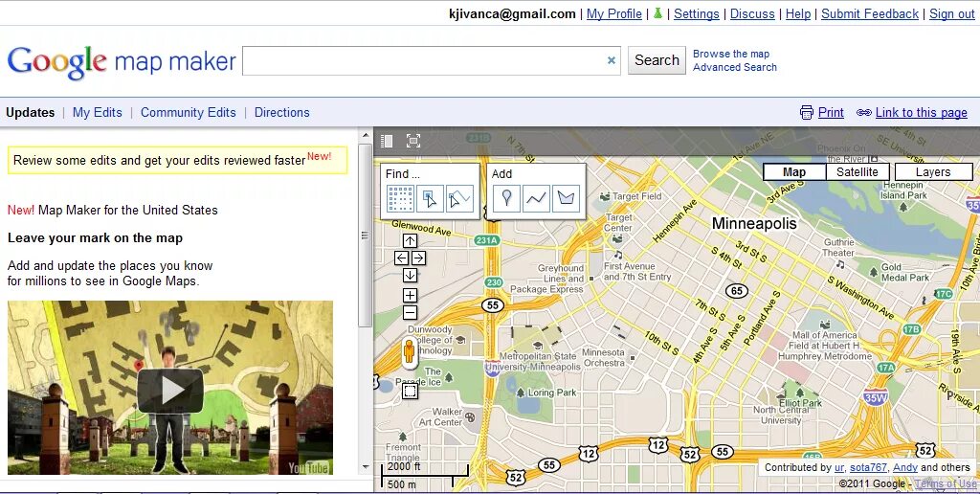Image resolution: width=980 pixels, height=494 pixels.
Task: Click the Guthrie Theater label
Action: tap(838, 248)
